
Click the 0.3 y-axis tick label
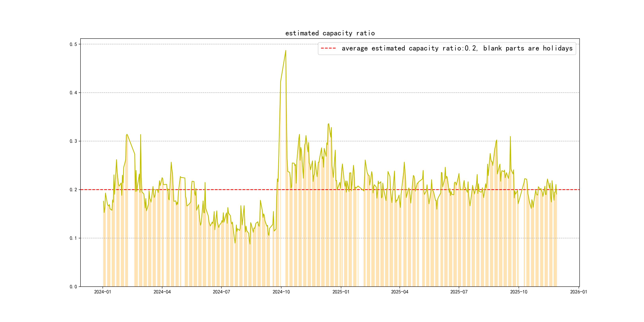click(73, 141)
